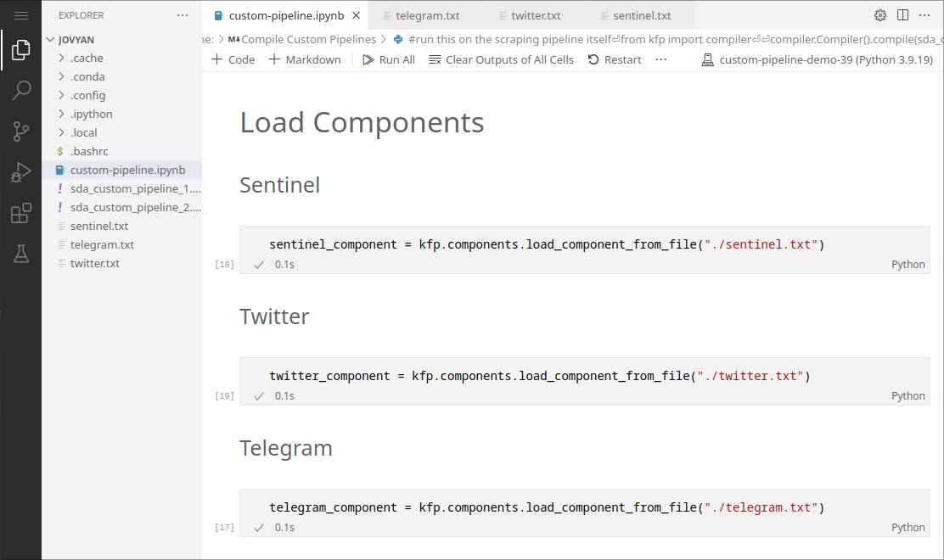Add a new Code cell
The image size is (944, 560).
pyautogui.click(x=233, y=59)
